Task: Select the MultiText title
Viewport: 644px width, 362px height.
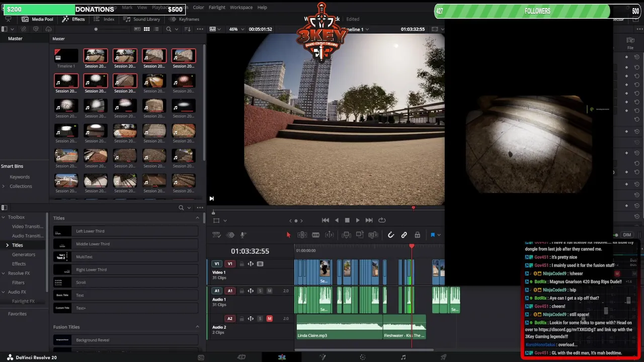Action: pyautogui.click(x=126, y=257)
